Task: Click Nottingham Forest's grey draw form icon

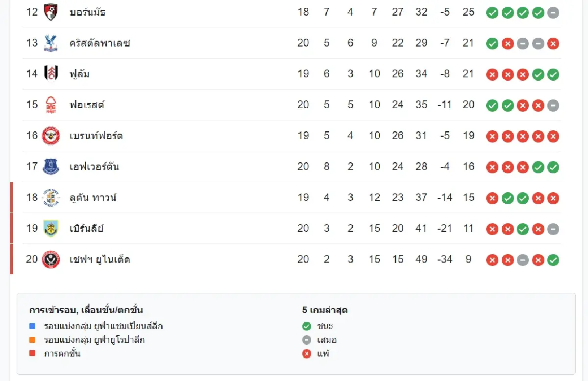Action: tap(553, 105)
